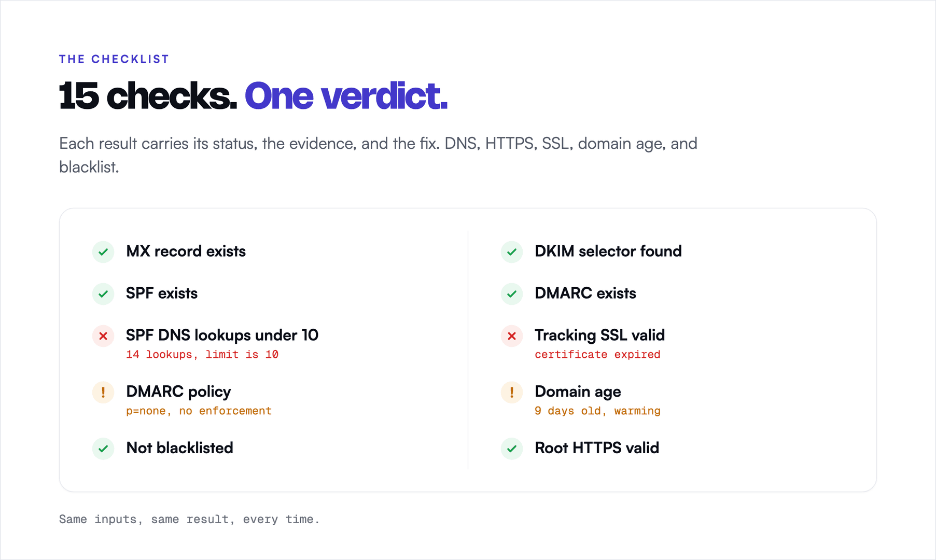The height and width of the screenshot is (560, 936).
Task: Click the 'Same inputs, same result' footer note
Action: (x=189, y=520)
